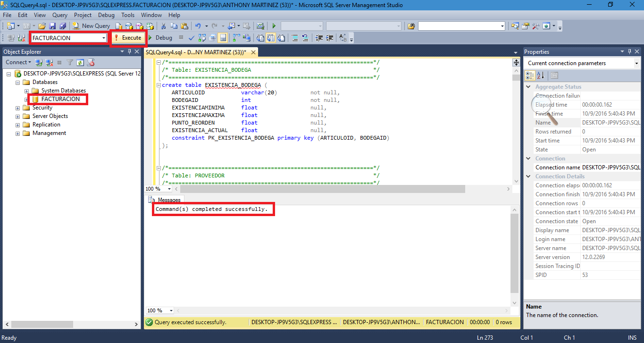Toggle the Query Options icon in SQL toolbar
This screenshot has height=343, width=644.
click(x=213, y=38)
